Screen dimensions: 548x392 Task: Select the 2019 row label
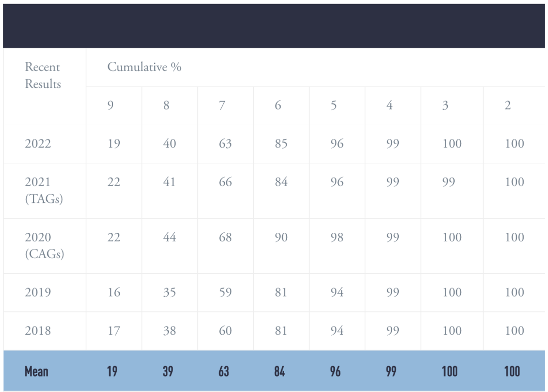tap(38, 292)
